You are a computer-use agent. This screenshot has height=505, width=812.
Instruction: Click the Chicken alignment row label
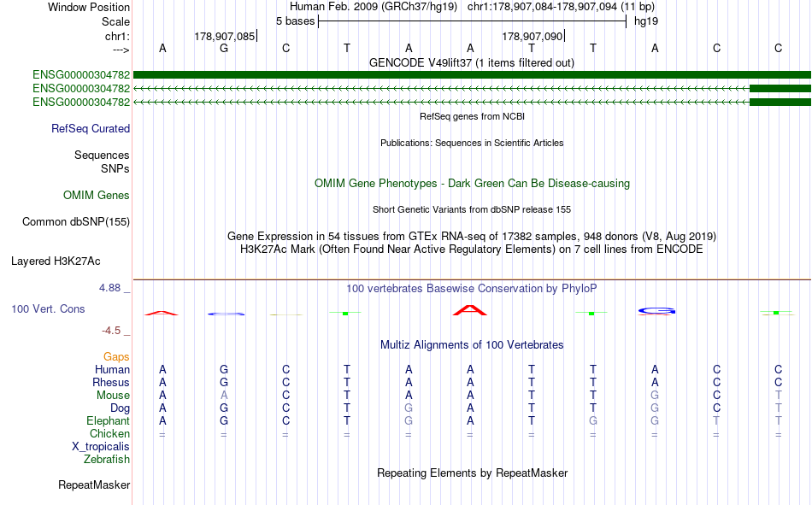click(109, 433)
